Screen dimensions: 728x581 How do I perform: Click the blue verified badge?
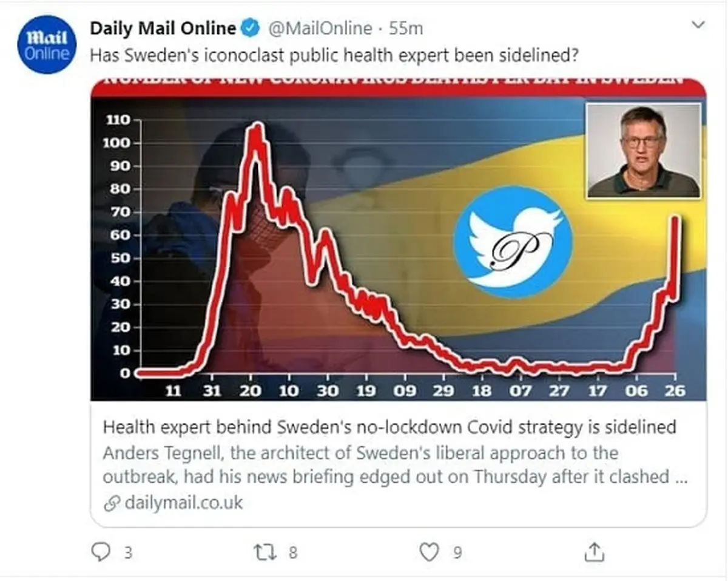pos(251,28)
